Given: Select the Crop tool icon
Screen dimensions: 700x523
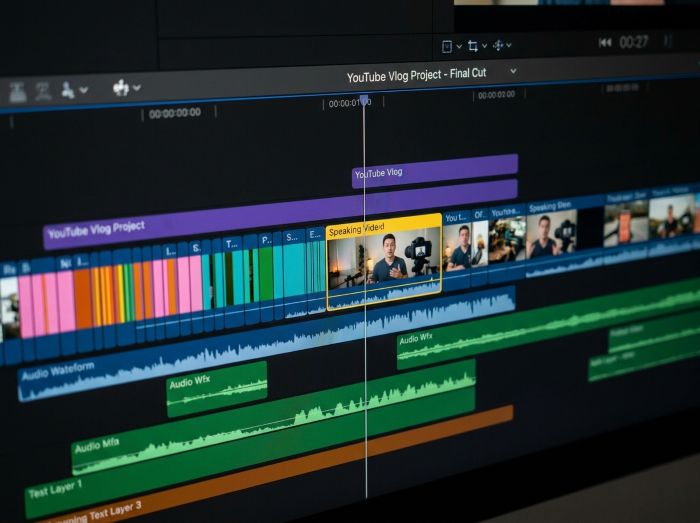Looking at the screenshot, I should coord(473,46).
